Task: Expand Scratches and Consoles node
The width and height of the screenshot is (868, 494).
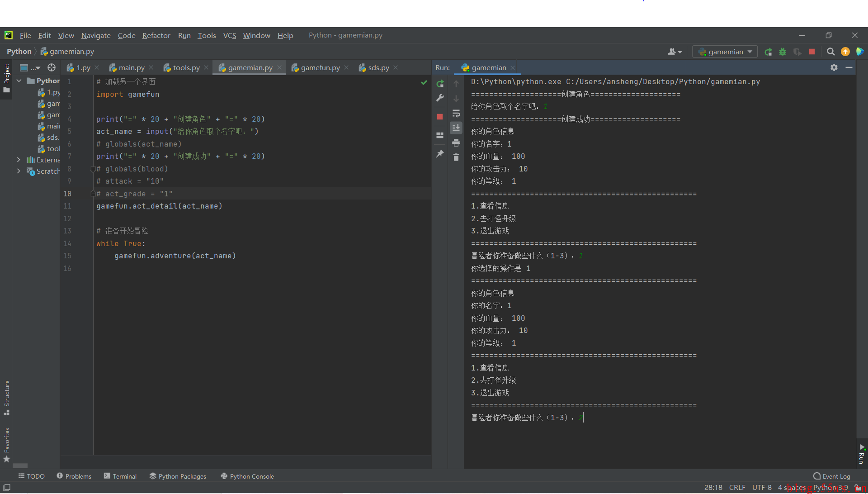Action: tap(19, 171)
